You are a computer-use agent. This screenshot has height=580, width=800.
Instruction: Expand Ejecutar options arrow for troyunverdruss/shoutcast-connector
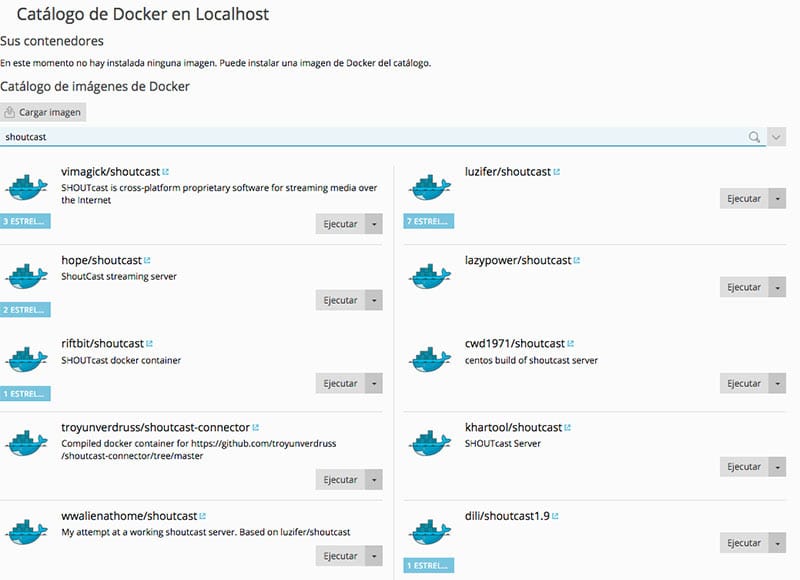click(374, 480)
